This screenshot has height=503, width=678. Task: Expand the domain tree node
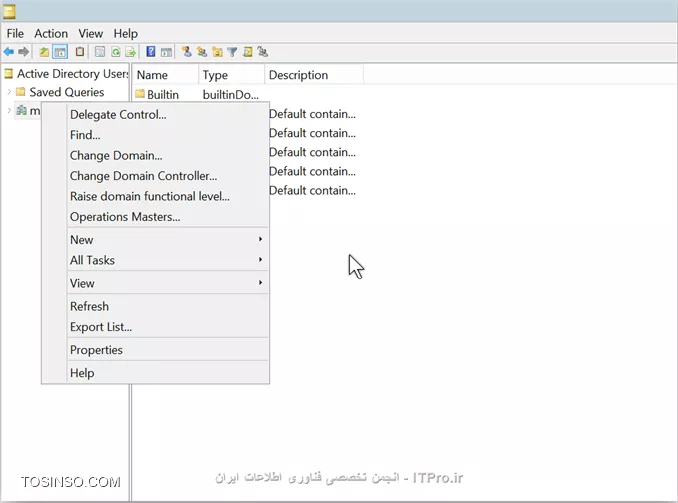[9, 110]
